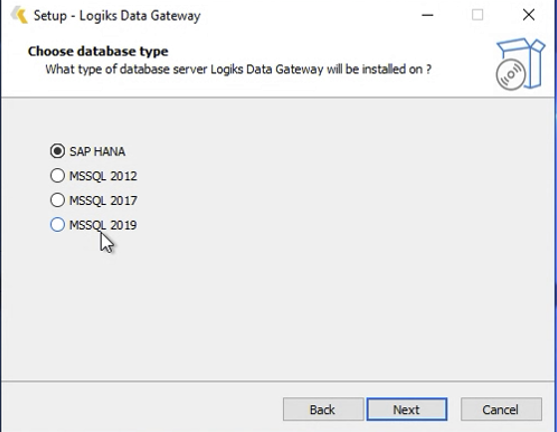Click the installer box and disc icon
Viewport: 557px width, 432px height.
pyautogui.click(x=520, y=64)
